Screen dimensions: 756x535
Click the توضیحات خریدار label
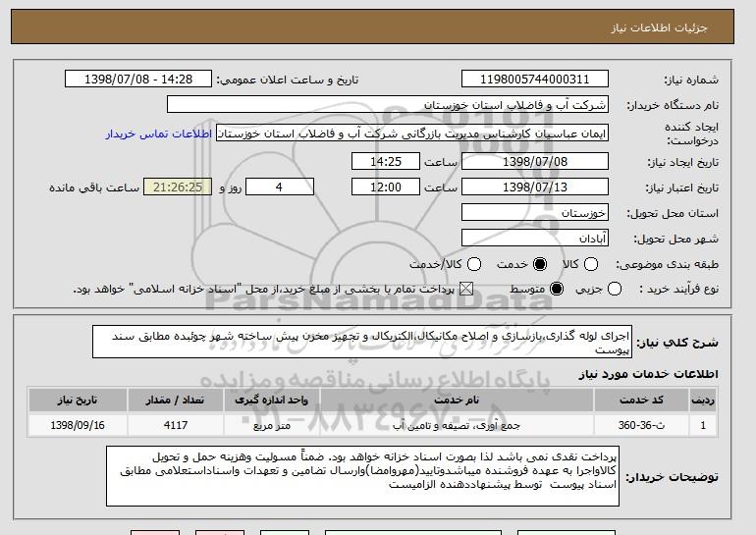672,477
